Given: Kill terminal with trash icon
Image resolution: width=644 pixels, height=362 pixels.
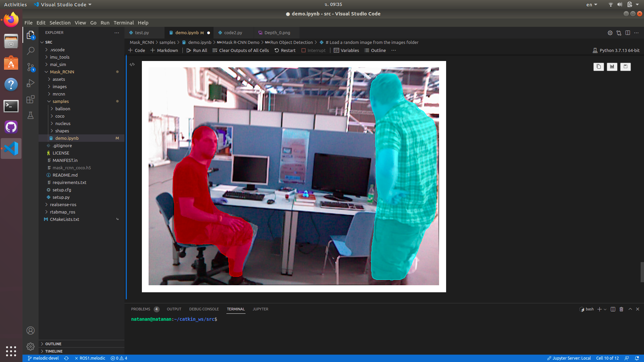Looking at the screenshot, I should coord(621,309).
